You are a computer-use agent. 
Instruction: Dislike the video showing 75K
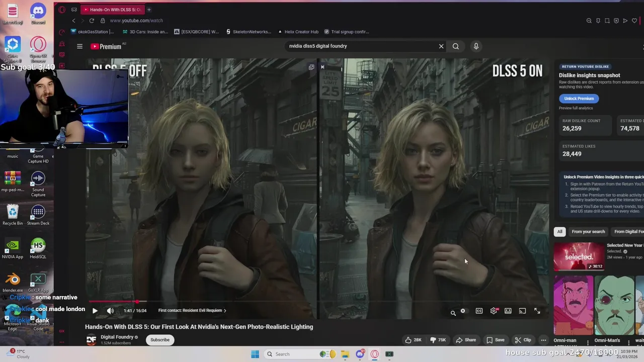tap(438, 340)
